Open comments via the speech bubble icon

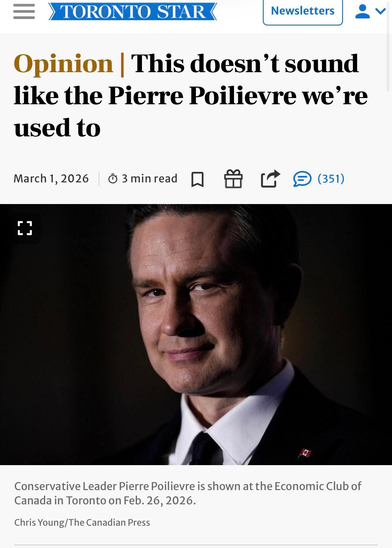tap(302, 179)
